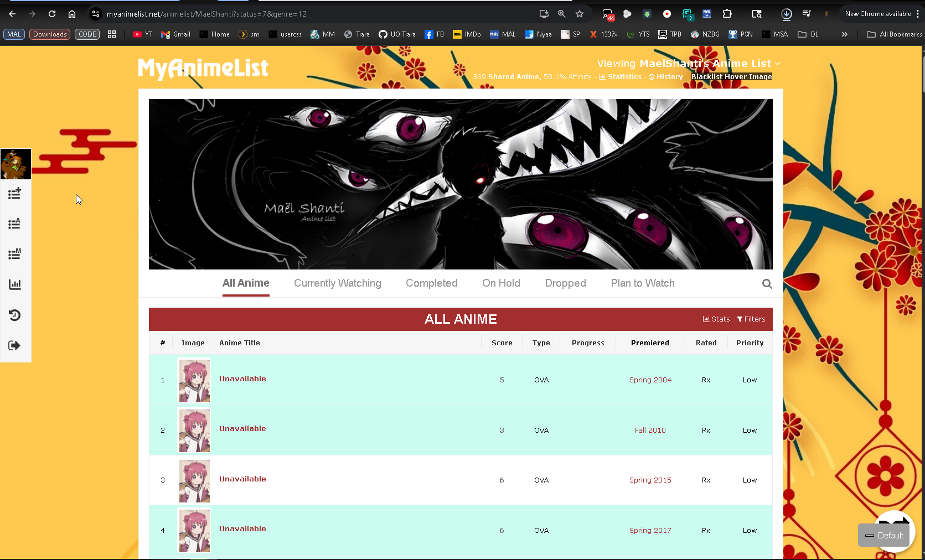
Task: Toggle the Filters panel in the list header
Action: [x=751, y=319]
